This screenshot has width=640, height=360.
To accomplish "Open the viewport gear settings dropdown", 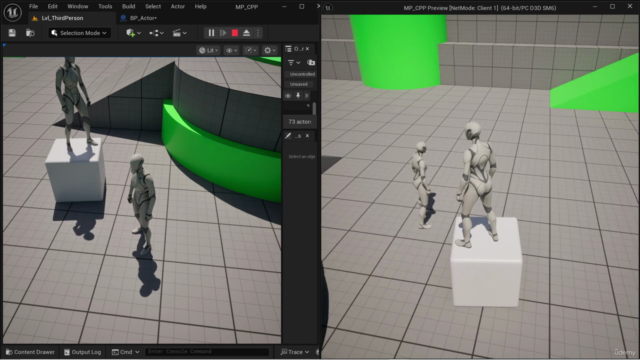I will (270, 50).
